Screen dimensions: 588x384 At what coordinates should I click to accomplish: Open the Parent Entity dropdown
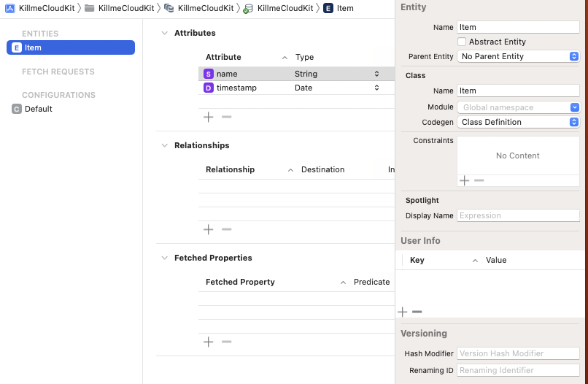pos(518,56)
